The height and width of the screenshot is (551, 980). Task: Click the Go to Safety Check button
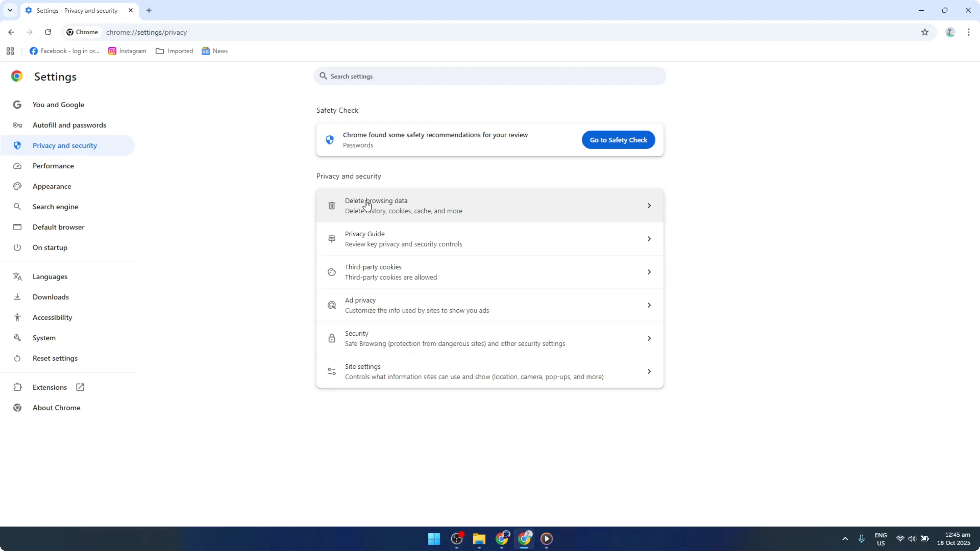618,139
